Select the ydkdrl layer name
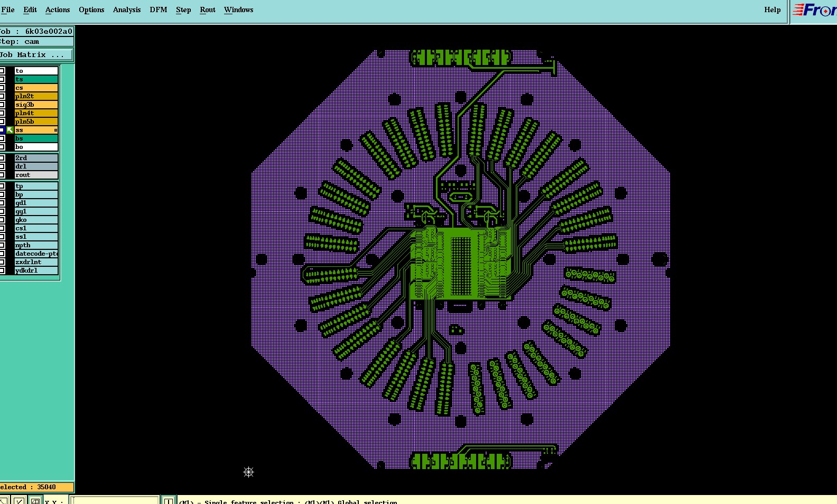 (x=36, y=270)
